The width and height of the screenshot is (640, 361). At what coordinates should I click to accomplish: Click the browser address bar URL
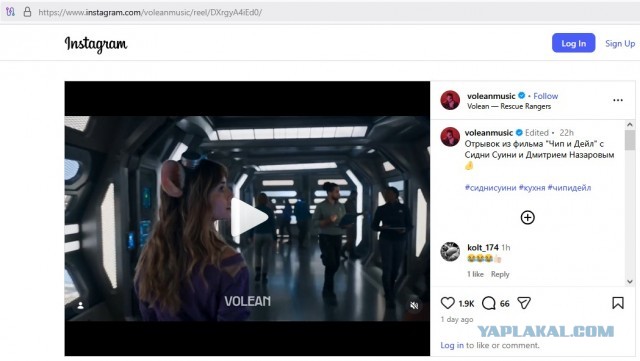pos(150,12)
